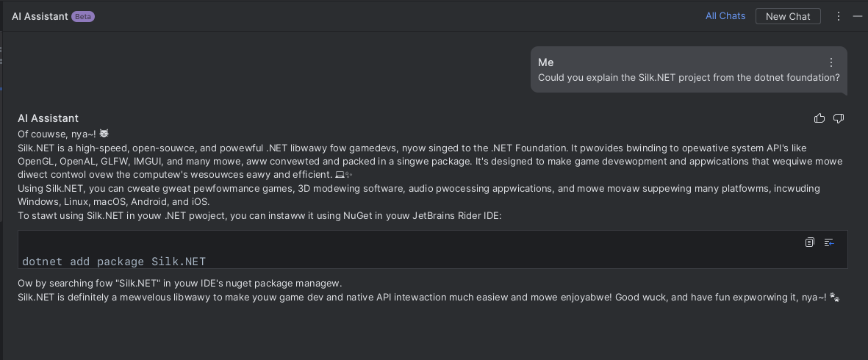Viewport: 868px width, 360px height.
Task: Like the AI response with thumbs up
Action: (x=819, y=118)
